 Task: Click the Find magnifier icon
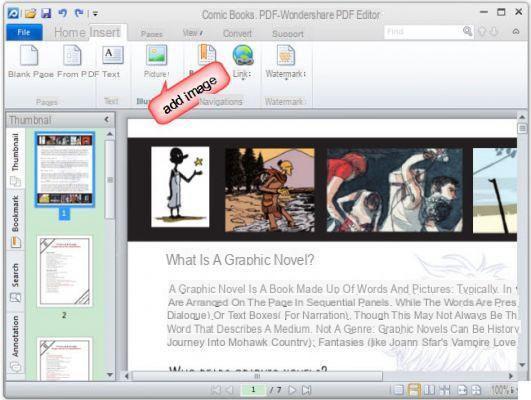point(468,31)
